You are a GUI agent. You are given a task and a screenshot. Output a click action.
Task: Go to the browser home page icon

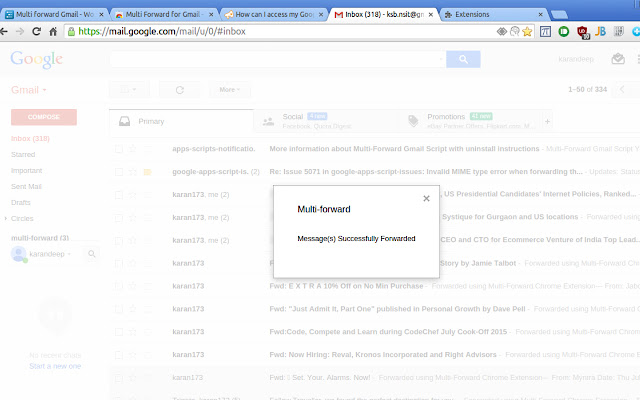53,31
